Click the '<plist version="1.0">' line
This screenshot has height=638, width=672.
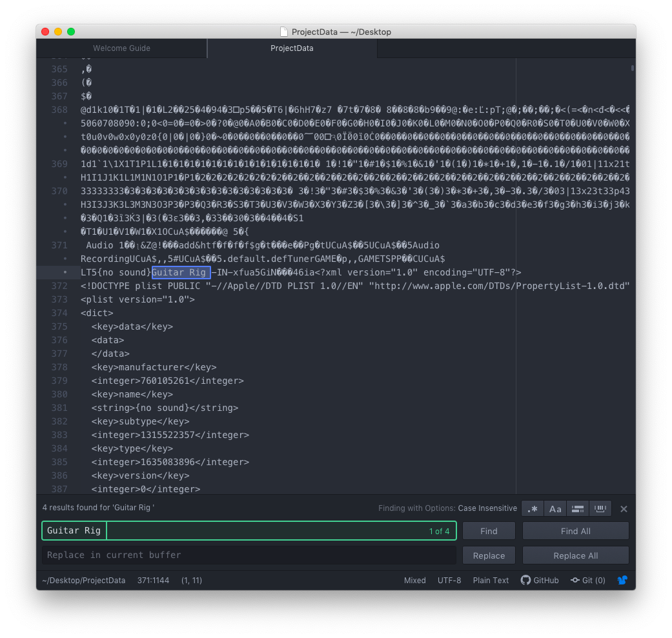(x=137, y=300)
